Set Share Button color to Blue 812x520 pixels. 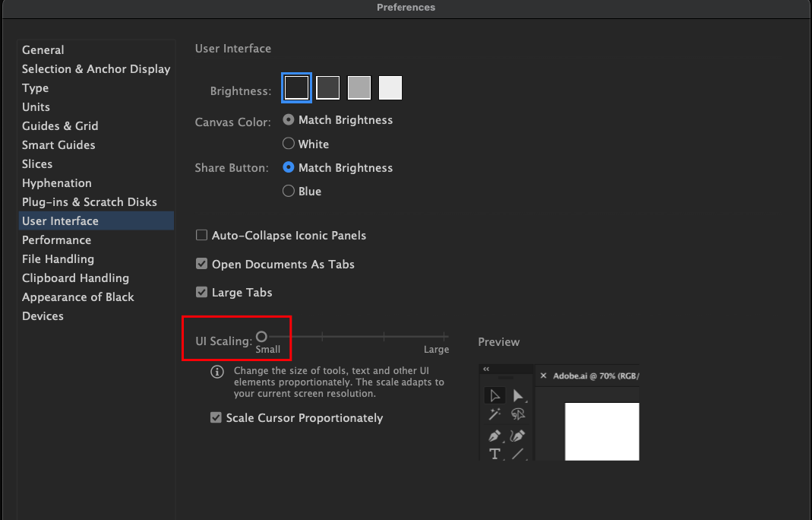(289, 191)
